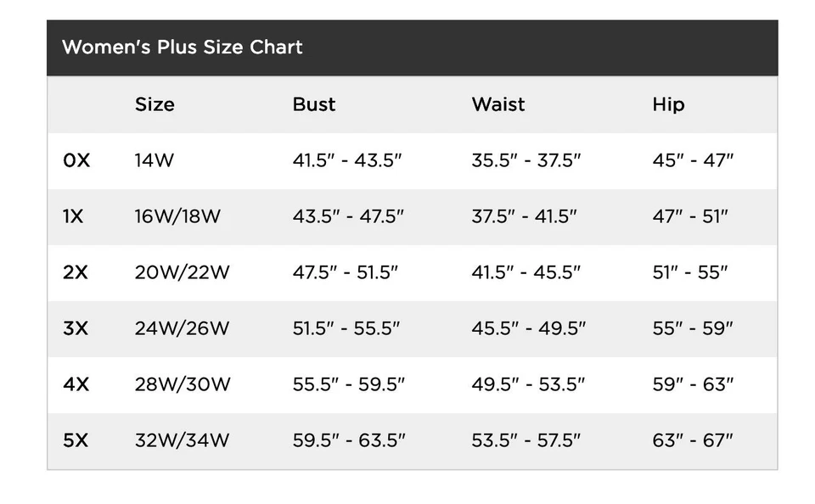Select the 20W/22W size cell

[x=182, y=272]
